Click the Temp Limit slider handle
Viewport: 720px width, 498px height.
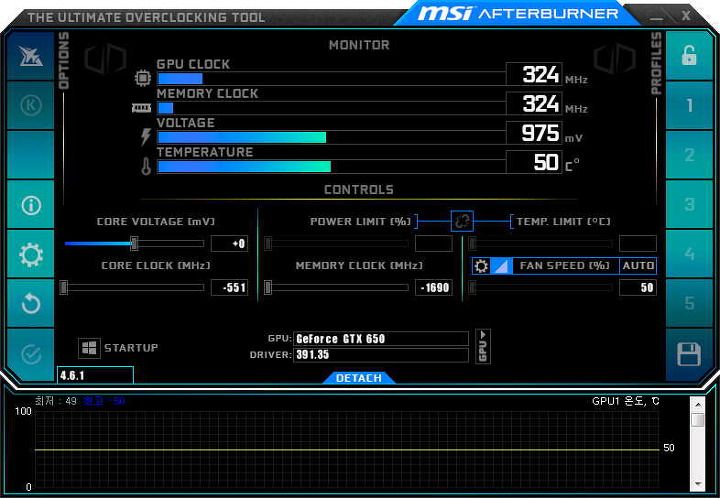(x=472, y=243)
